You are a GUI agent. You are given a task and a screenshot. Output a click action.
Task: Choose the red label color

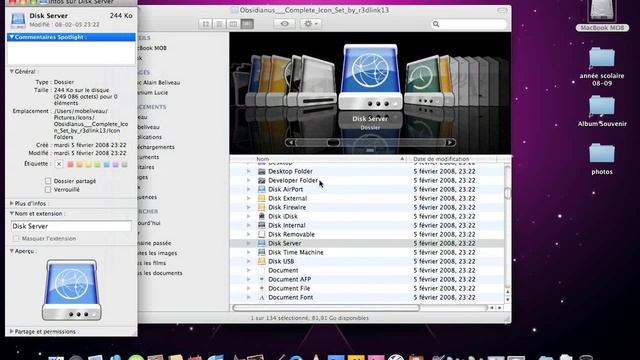(x=70, y=164)
